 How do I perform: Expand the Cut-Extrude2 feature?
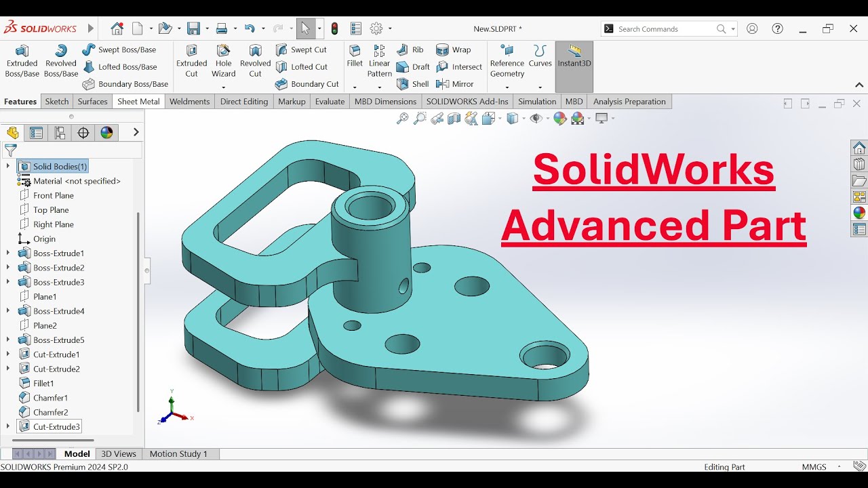pyautogui.click(x=8, y=369)
